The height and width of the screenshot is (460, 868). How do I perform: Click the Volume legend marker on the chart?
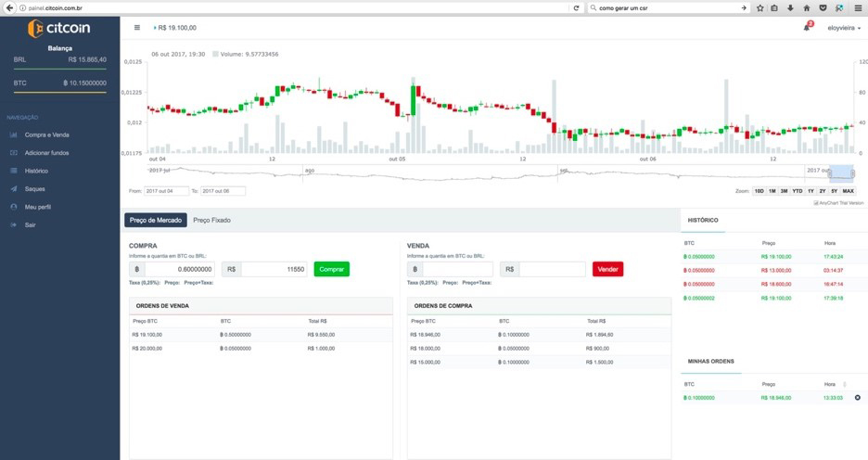[215, 54]
